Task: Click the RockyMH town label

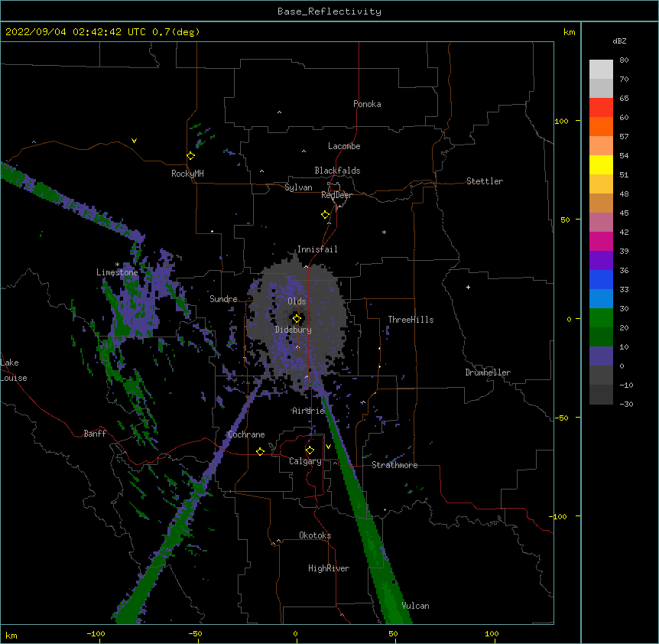Action: pos(187,174)
